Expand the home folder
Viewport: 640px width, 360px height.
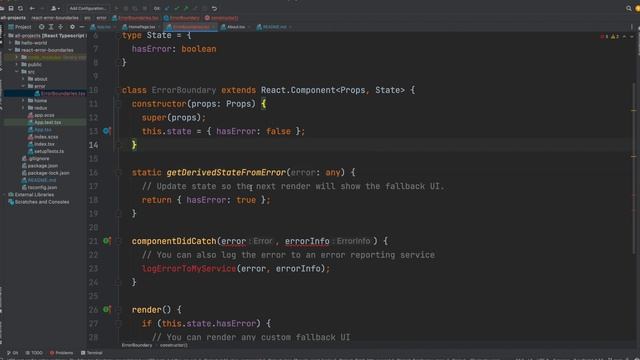click(23, 101)
